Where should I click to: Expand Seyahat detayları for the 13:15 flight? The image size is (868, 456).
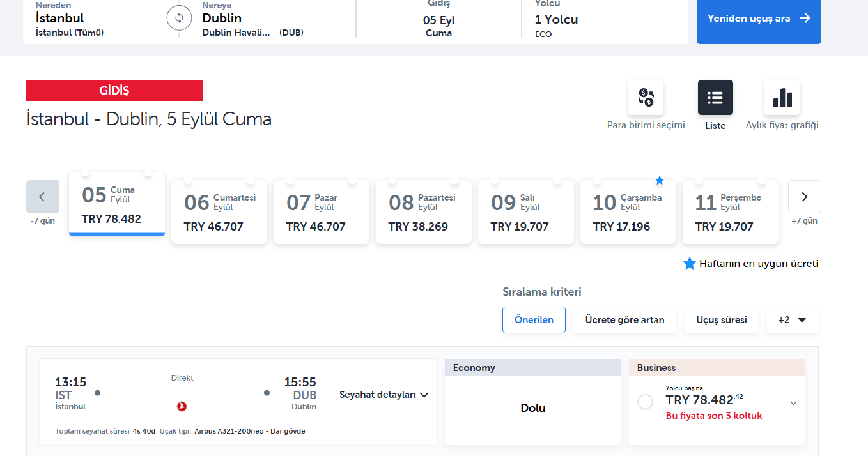click(x=384, y=395)
